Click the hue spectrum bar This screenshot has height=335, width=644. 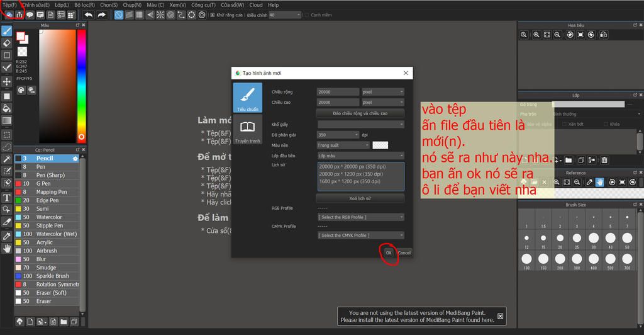pos(81,86)
